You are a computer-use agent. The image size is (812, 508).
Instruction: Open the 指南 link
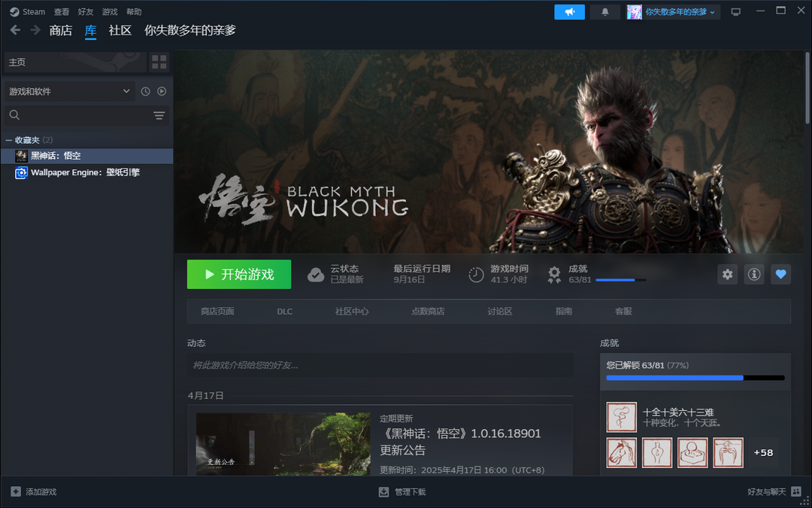(564, 311)
